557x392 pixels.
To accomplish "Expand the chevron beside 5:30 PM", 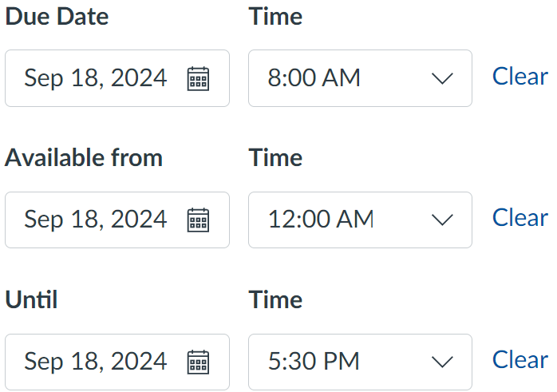I will pos(441,362).
